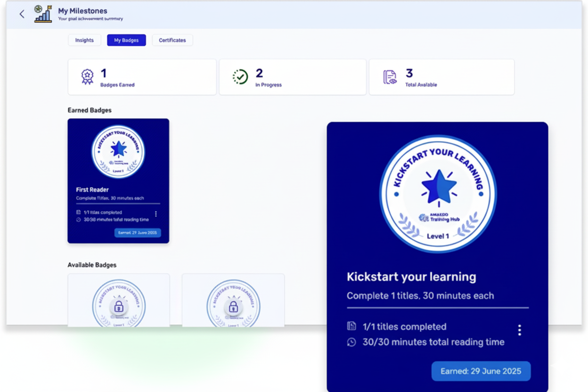Click the lock on first available badge
The image size is (588, 392).
[x=119, y=308]
